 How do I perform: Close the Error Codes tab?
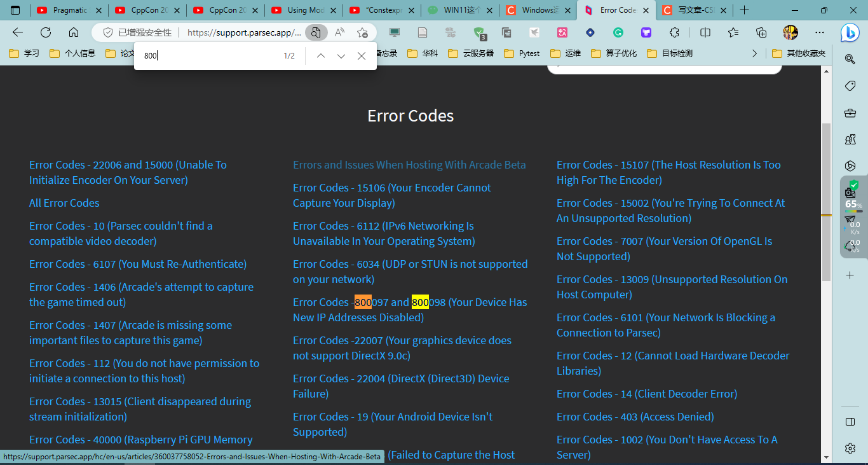646,10
